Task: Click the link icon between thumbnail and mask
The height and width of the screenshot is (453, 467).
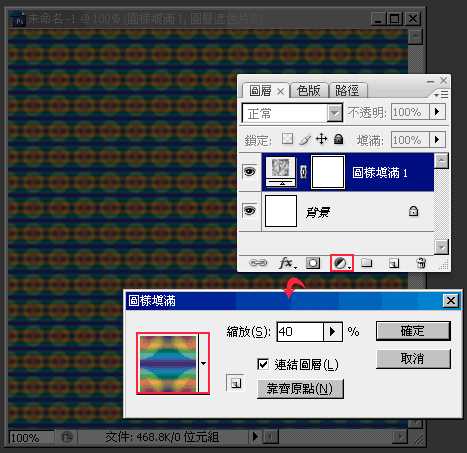Action: (303, 172)
